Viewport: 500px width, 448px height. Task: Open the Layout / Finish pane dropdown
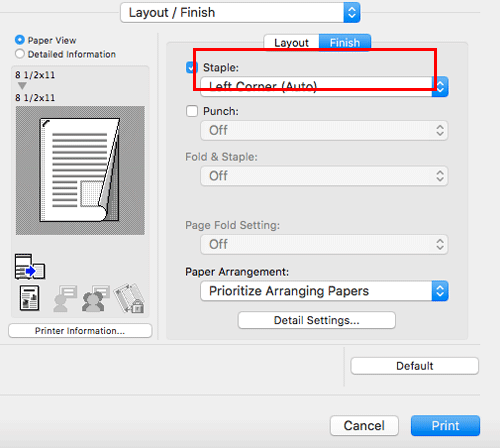(240, 13)
